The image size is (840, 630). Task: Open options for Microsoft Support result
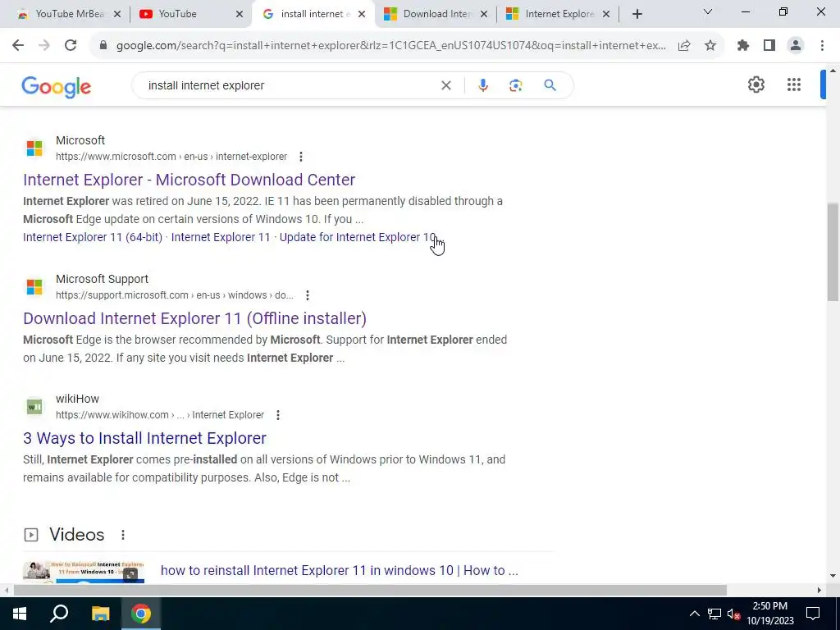(x=308, y=295)
